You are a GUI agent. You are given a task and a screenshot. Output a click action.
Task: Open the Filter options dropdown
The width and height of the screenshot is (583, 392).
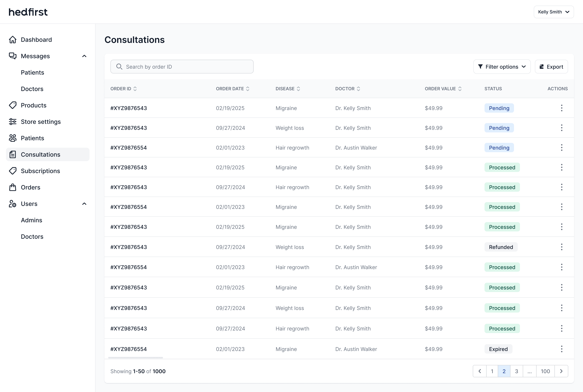click(x=502, y=67)
